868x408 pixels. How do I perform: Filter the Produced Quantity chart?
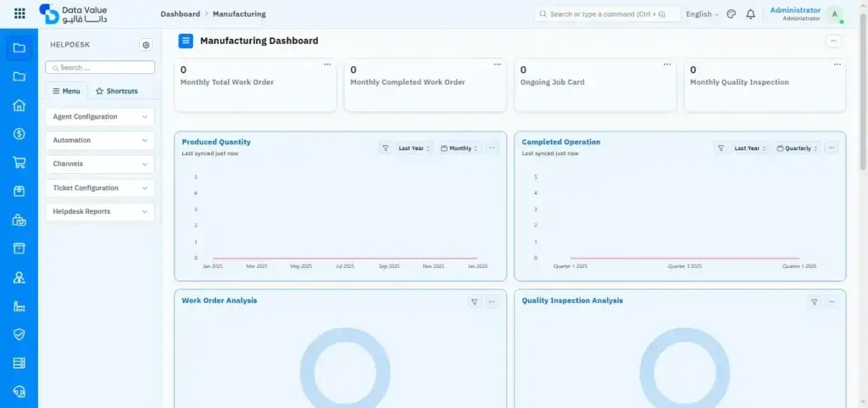386,148
